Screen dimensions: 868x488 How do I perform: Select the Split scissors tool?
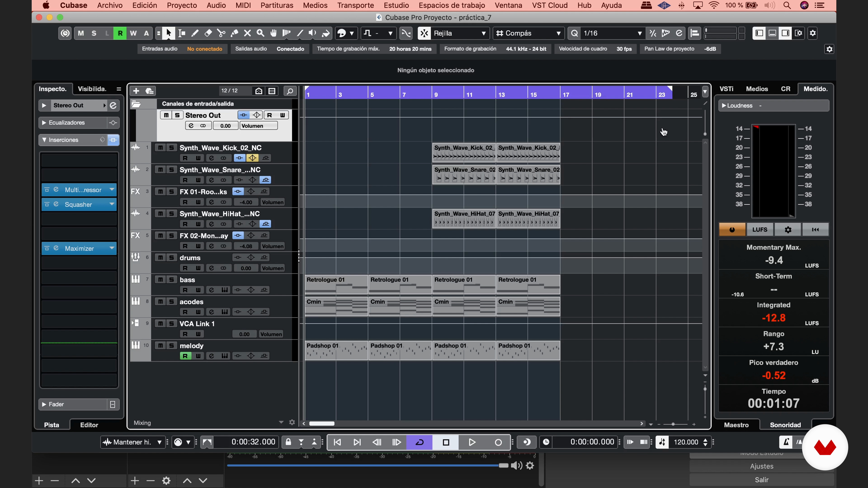[x=221, y=33]
